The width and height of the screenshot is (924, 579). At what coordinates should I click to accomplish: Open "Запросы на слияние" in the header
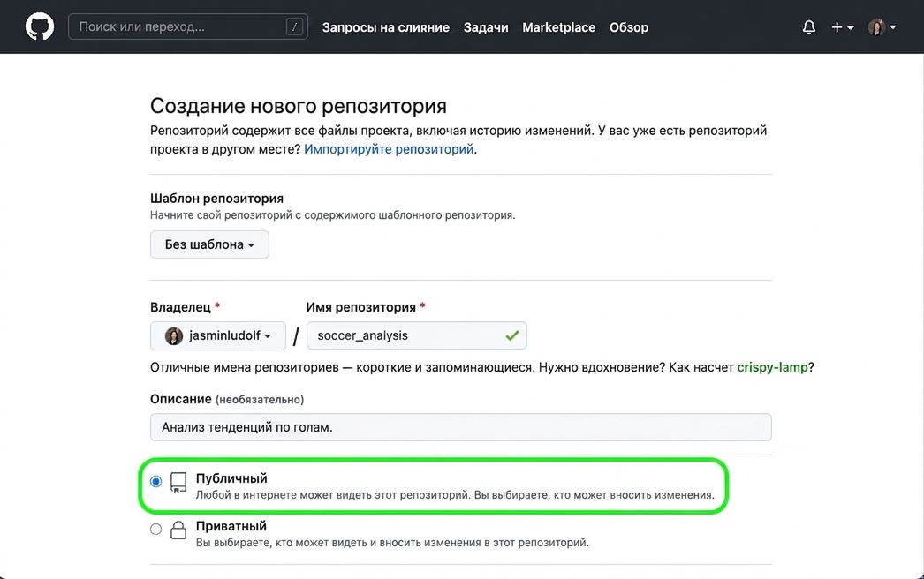coord(385,27)
